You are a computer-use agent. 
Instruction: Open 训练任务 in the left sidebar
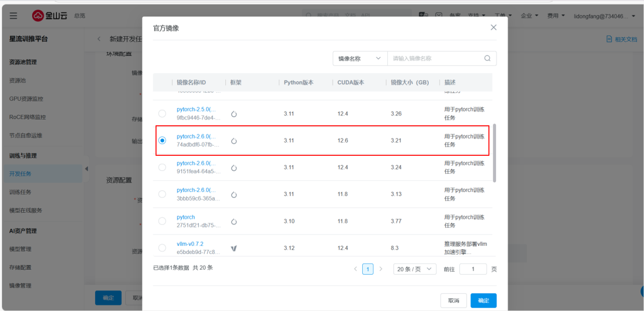pyautogui.click(x=20, y=192)
